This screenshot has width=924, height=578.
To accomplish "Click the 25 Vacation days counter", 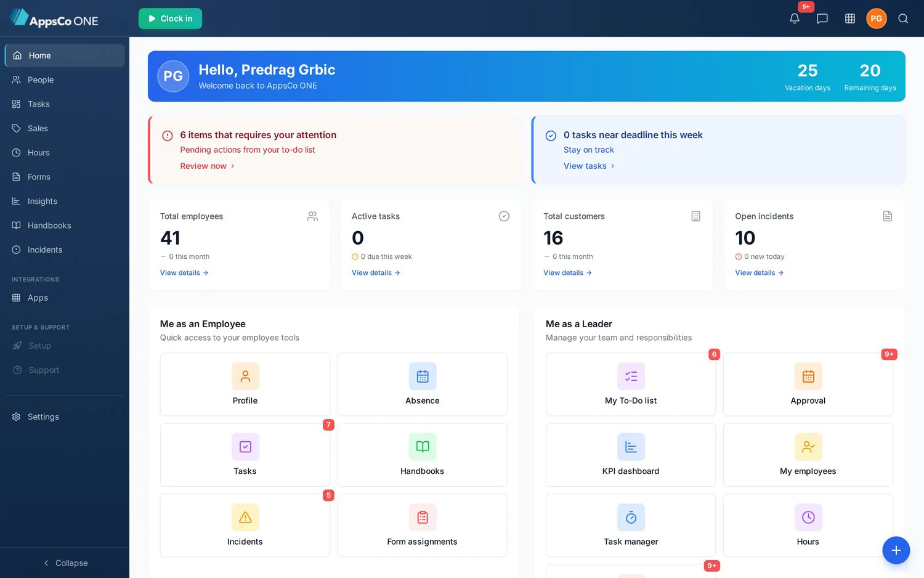I will 808,76.
